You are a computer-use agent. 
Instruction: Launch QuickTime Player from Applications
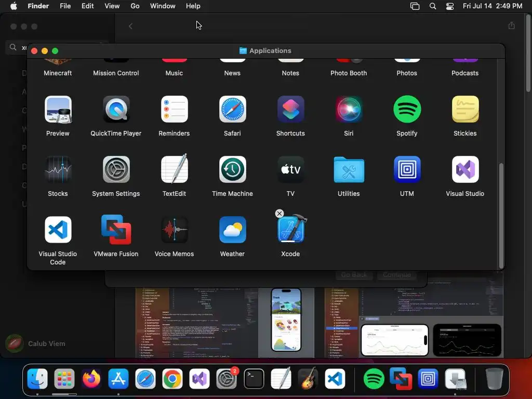click(116, 109)
